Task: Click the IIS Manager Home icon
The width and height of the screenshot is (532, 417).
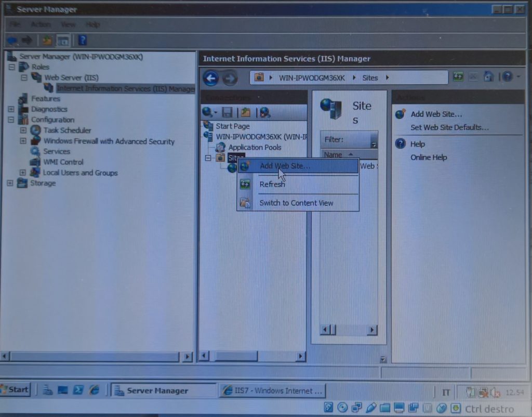Action: coord(488,77)
